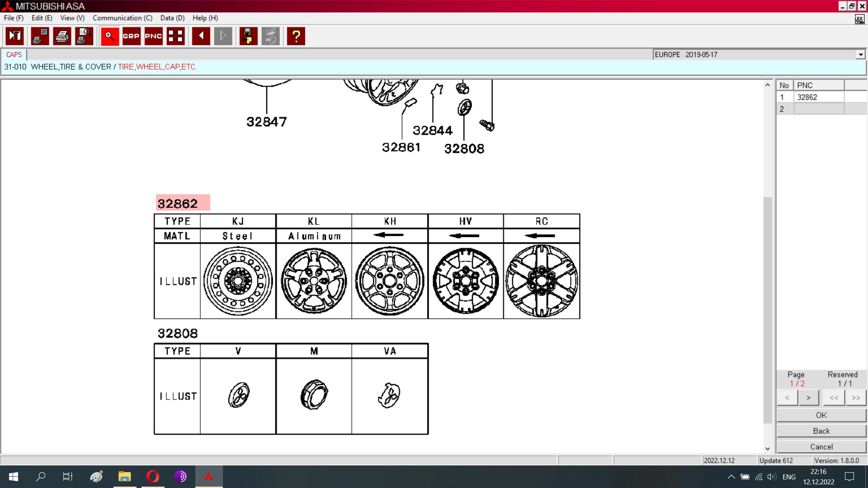This screenshot has width=868, height=488.
Task: Open help with question mark icon
Action: tap(296, 36)
